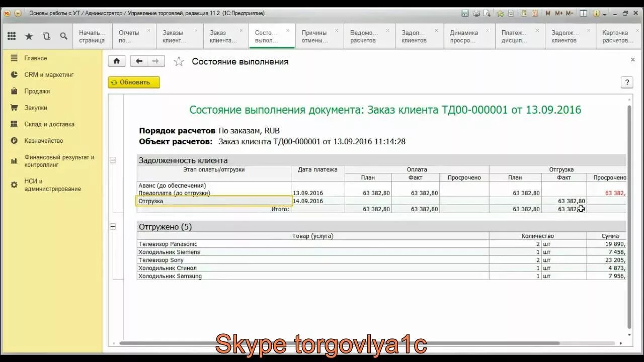Click the M- memory subtract icon
644x362 pixels.
570,14
